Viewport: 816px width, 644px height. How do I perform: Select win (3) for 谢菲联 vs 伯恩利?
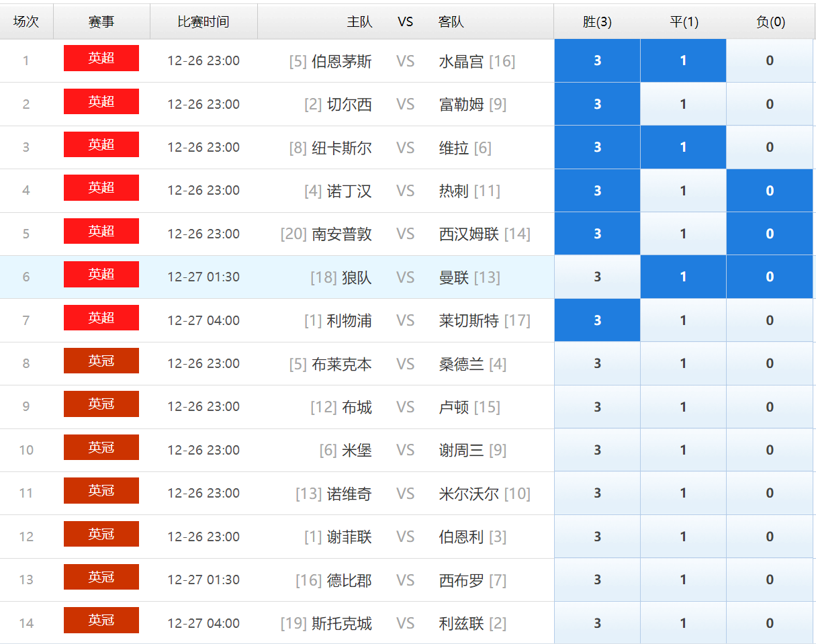[x=597, y=537]
